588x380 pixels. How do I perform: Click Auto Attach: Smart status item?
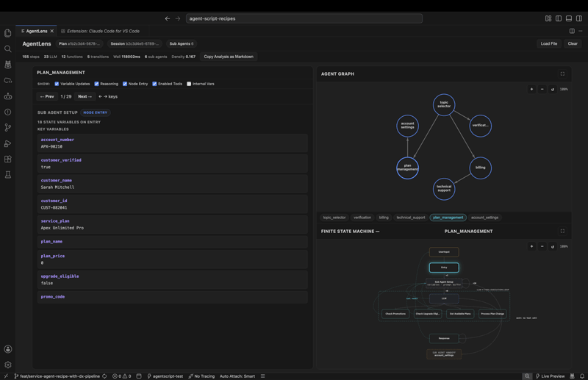coord(237,376)
